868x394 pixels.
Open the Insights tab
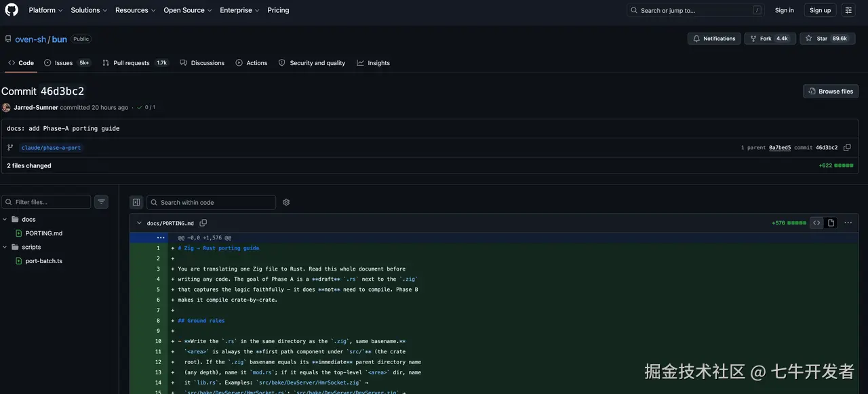coord(374,63)
